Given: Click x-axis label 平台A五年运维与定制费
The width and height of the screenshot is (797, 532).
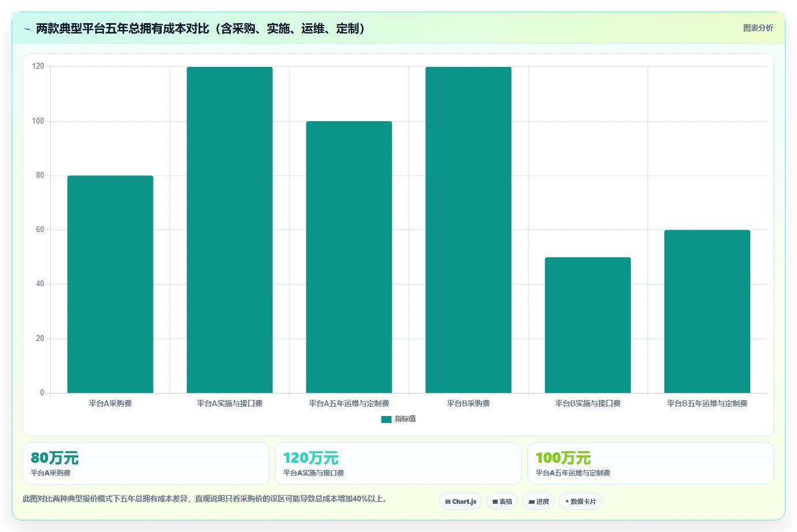Looking at the screenshot, I should pyautogui.click(x=349, y=403).
